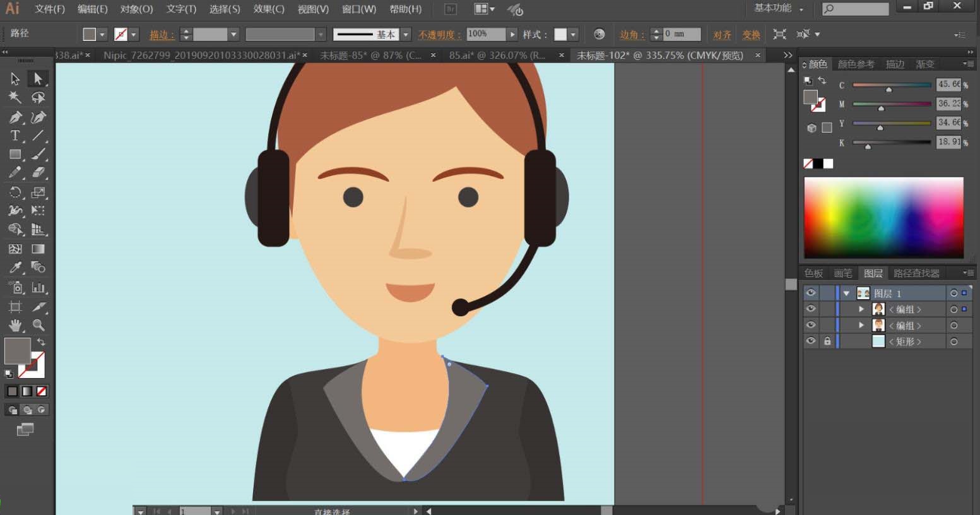Screen dimensions: 980x515
Task: Activate the Eyedropper tool
Action: pyautogui.click(x=15, y=268)
